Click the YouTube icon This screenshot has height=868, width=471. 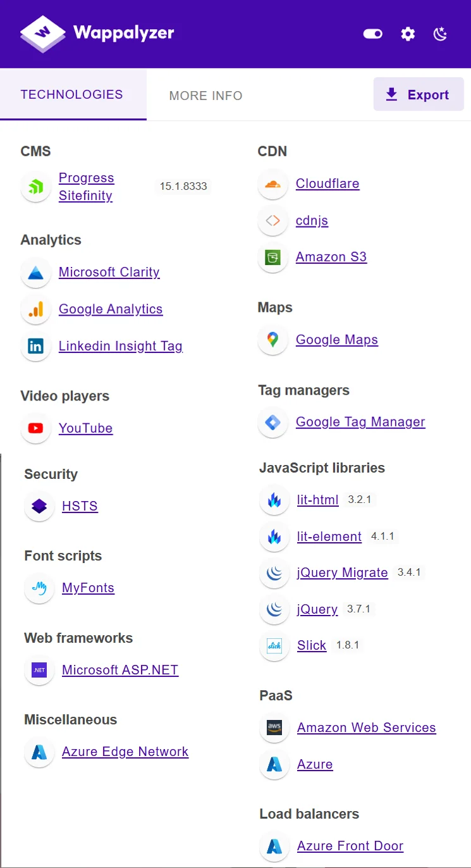36,428
